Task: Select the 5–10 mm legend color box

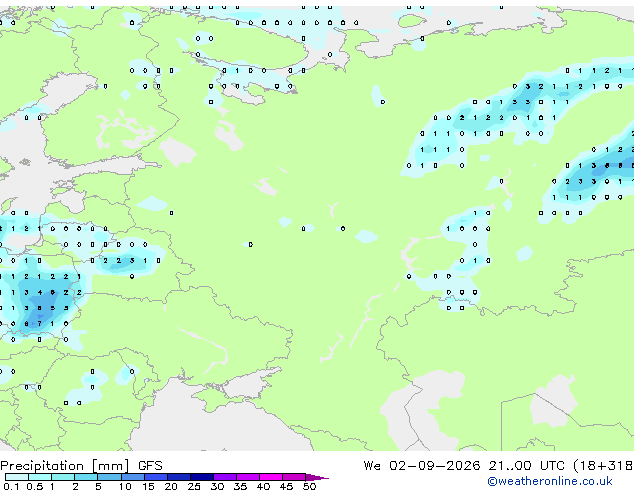Action: click(109, 477)
